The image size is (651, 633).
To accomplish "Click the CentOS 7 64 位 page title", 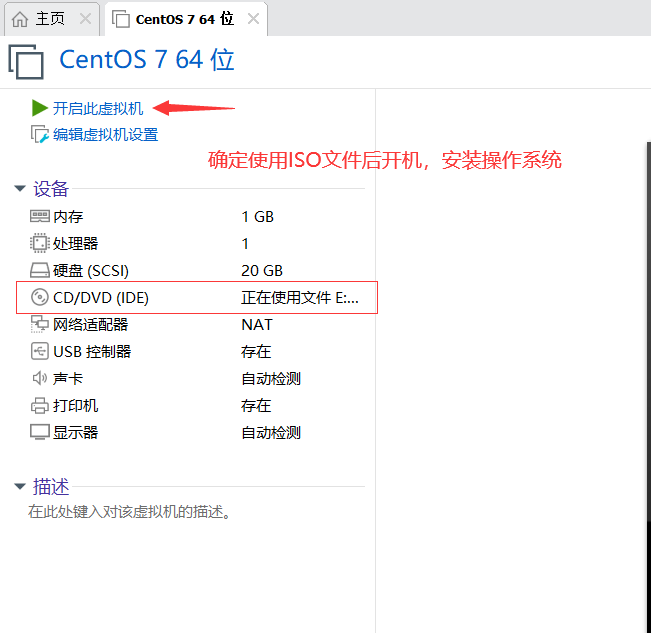I will pyautogui.click(x=147, y=59).
